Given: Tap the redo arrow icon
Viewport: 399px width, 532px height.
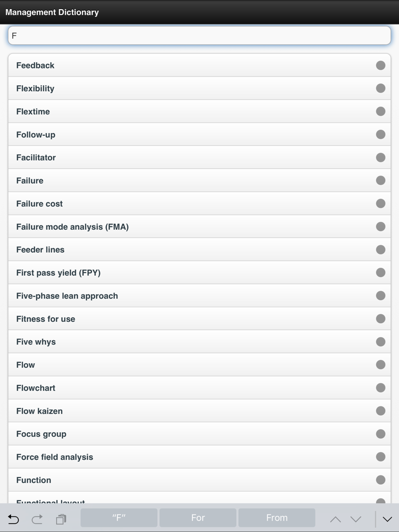Looking at the screenshot, I should pos(37,519).
